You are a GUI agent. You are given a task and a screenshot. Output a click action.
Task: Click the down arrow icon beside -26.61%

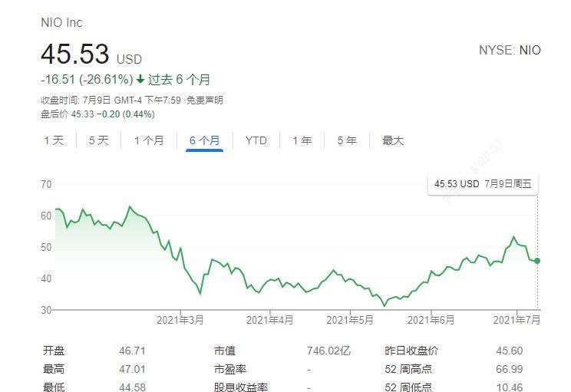click(x=140, y=79)
